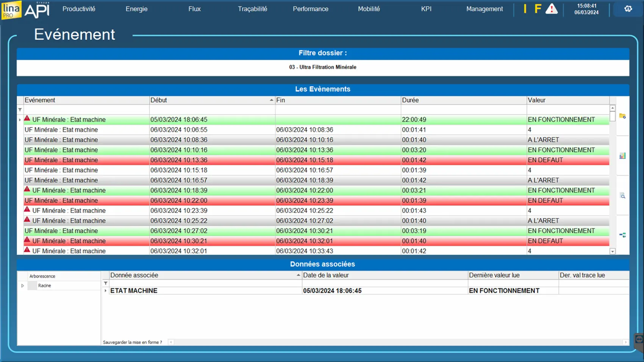Click Sauvegarder la mise en forme
The width and height of the screenshot is (644, 362).
coord(132,342)
